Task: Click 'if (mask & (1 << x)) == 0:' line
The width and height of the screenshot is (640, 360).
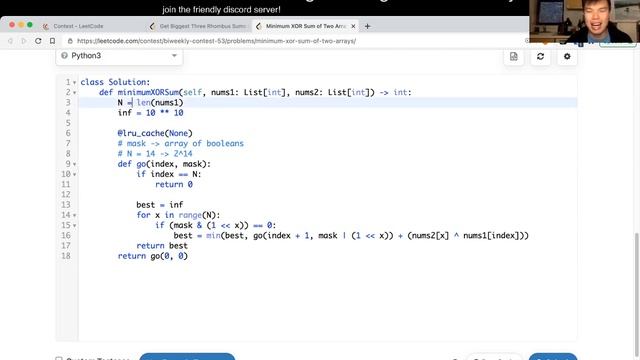Action: coord(216,225)
